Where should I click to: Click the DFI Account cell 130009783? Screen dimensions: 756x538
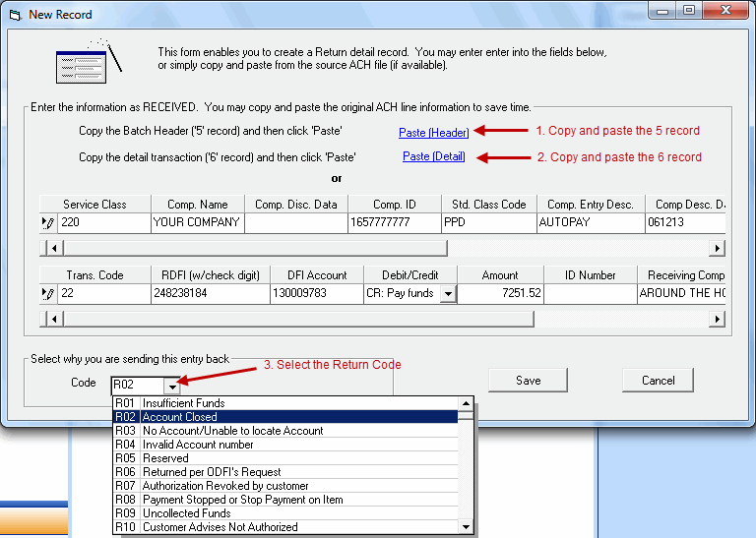[x=317, y=294]
